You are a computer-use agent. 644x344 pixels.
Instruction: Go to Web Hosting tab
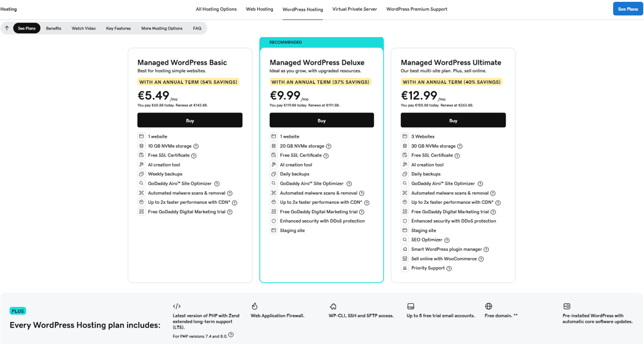coord(259,9)
